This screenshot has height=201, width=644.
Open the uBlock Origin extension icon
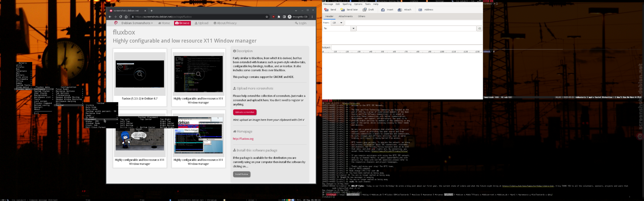pos(274,17)
